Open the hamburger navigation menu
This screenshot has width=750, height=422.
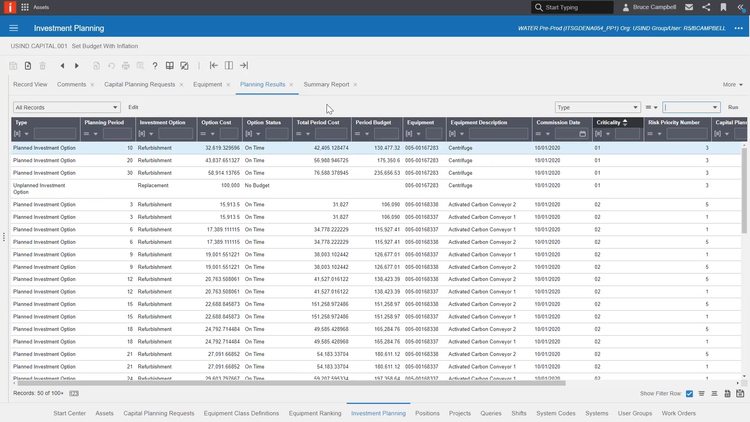13,28
